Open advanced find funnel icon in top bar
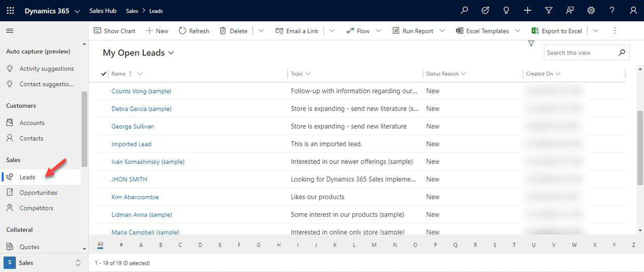The height and width of the screenshot is (272, 644). (x=548, y=10)
